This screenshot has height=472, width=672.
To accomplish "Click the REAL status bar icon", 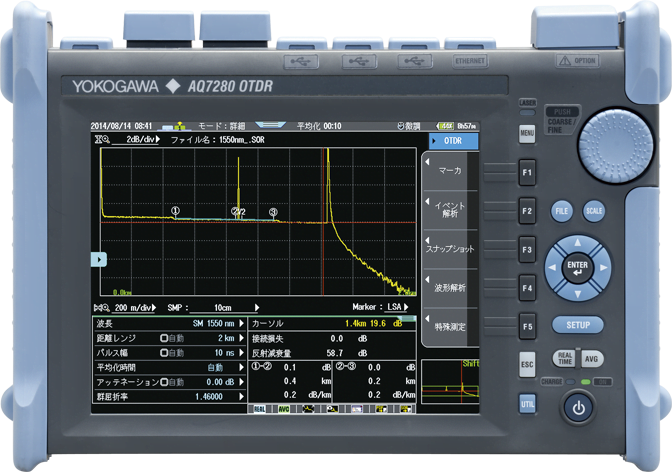I will [x=259, y=409].
